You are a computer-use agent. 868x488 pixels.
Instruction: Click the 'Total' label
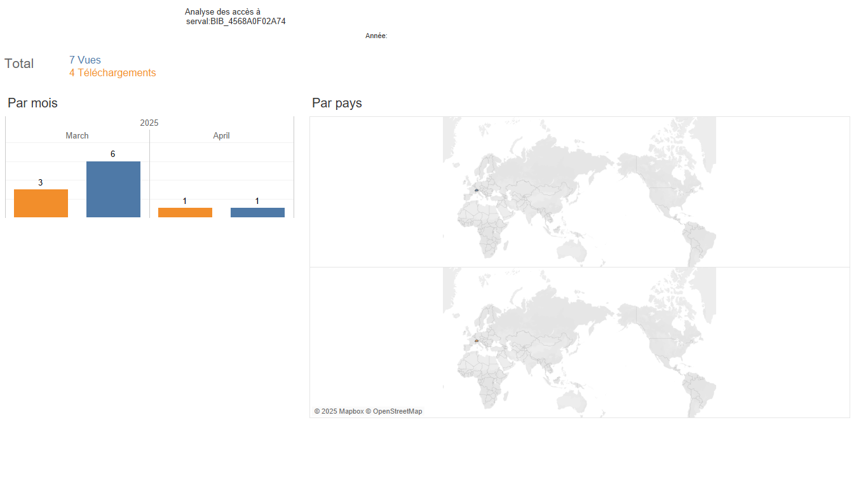pos(19,64)
